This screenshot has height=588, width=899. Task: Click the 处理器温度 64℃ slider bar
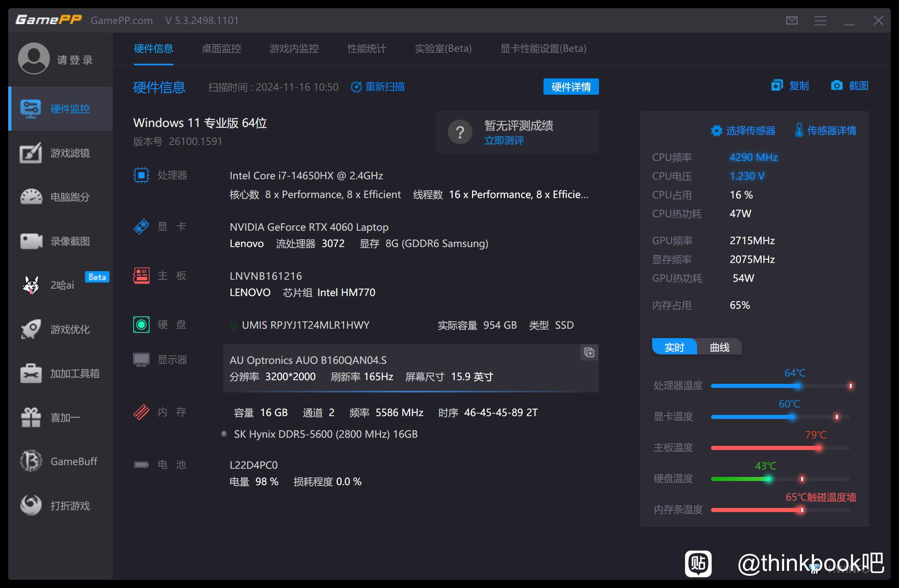coord(780,386)
